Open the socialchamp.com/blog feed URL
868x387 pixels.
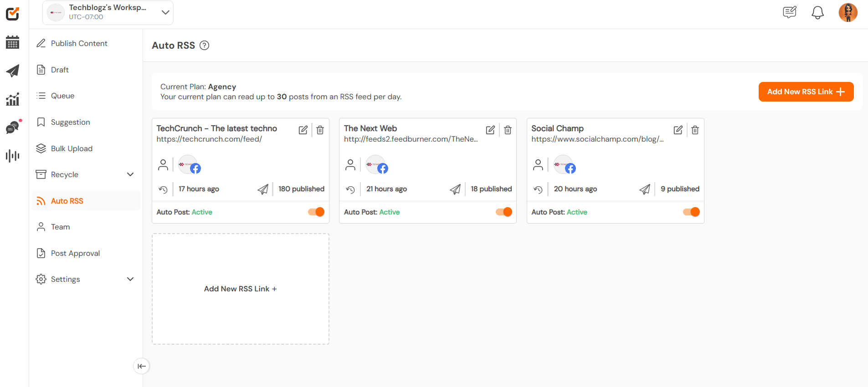(597, 139)
